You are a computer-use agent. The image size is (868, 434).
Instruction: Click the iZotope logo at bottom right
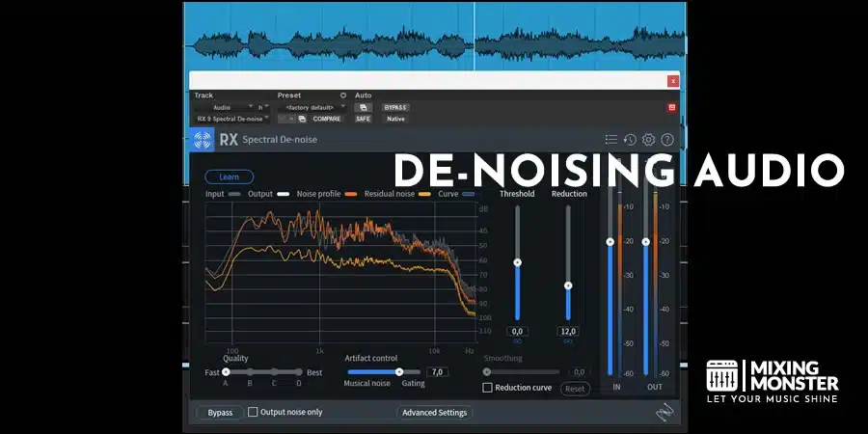pos(665,412)
